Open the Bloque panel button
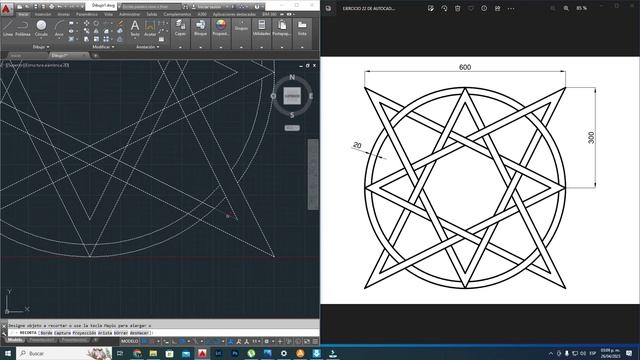 (x=200, y=27)
